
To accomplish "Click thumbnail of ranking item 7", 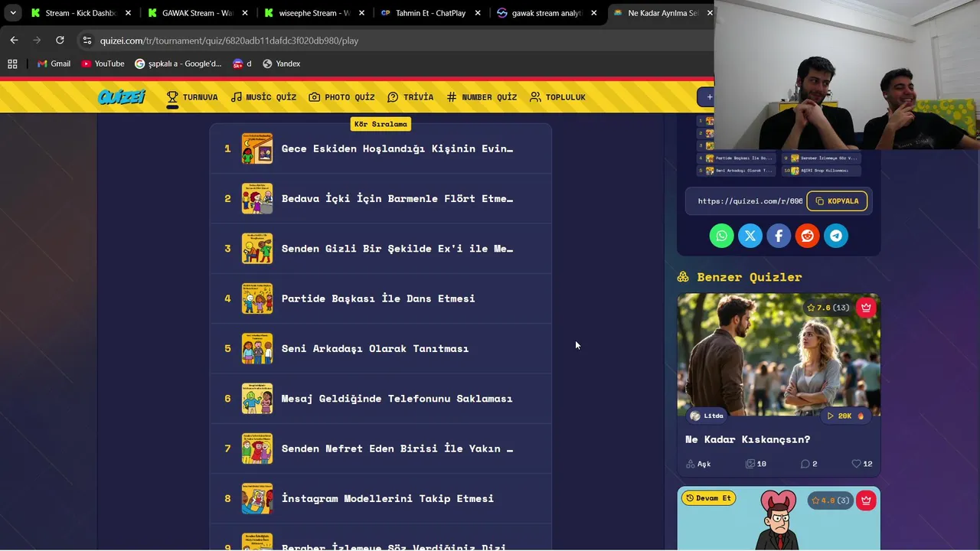I will (257, 448).
